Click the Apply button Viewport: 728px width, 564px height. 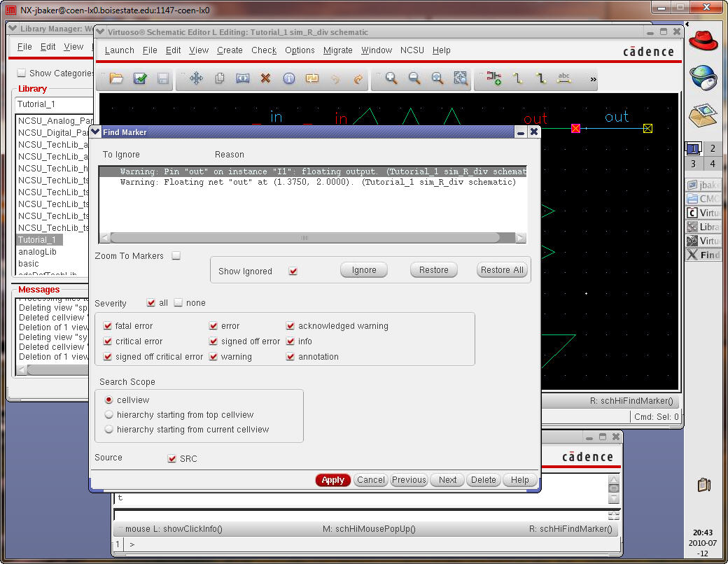(332, 480)
